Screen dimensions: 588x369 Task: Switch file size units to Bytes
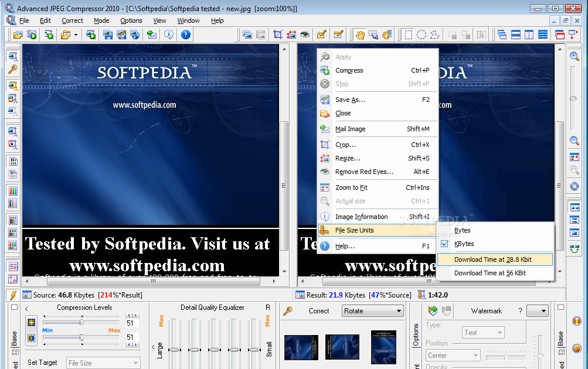[x=462, y=230]
